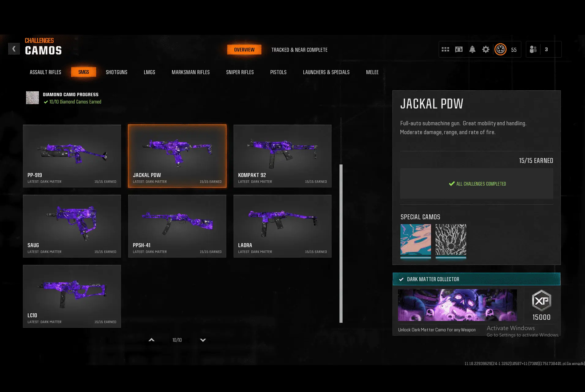The height and width of the screenshot is (392, 585).
Task: Select the Sniper Rifles category
Action: (x=240, y=72)
